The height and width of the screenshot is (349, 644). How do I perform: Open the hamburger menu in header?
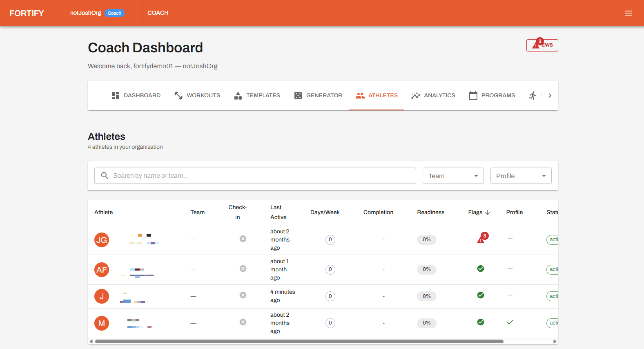pos(628,13)
